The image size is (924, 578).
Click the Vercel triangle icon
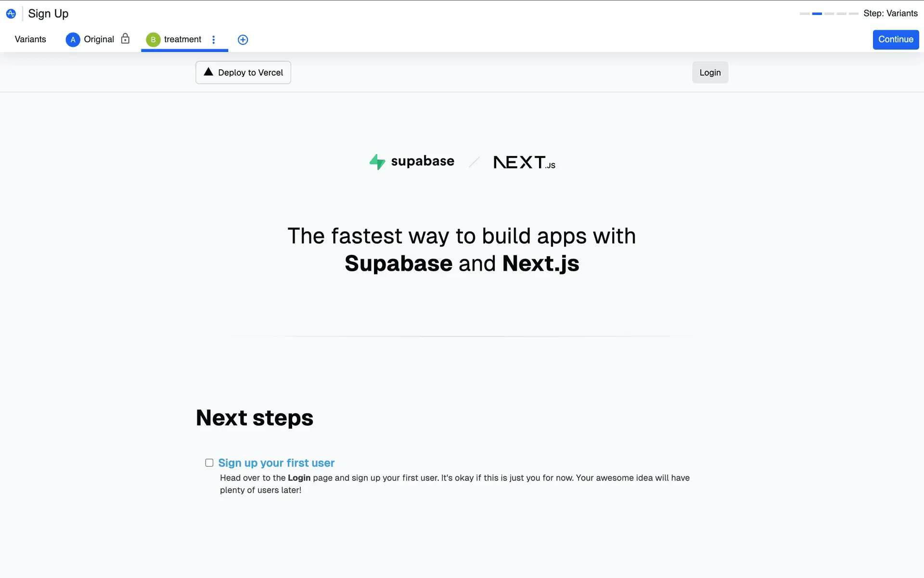point(208,72)
